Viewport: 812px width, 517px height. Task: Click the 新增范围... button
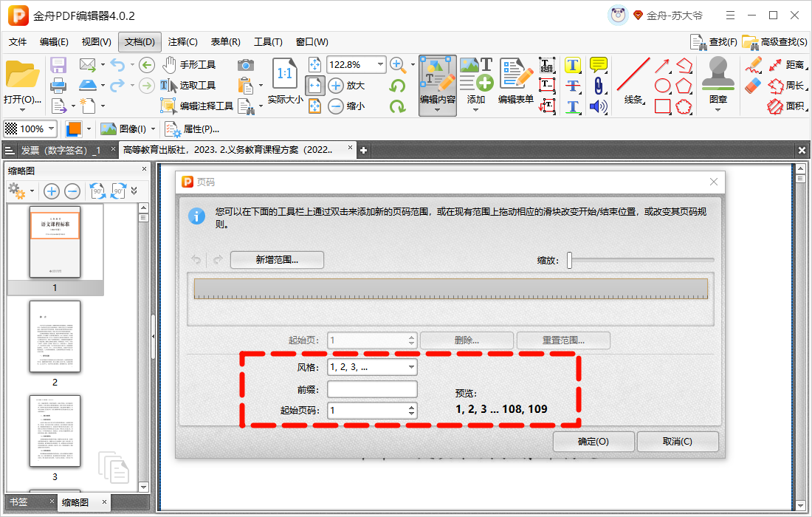[x=277, y=260]
